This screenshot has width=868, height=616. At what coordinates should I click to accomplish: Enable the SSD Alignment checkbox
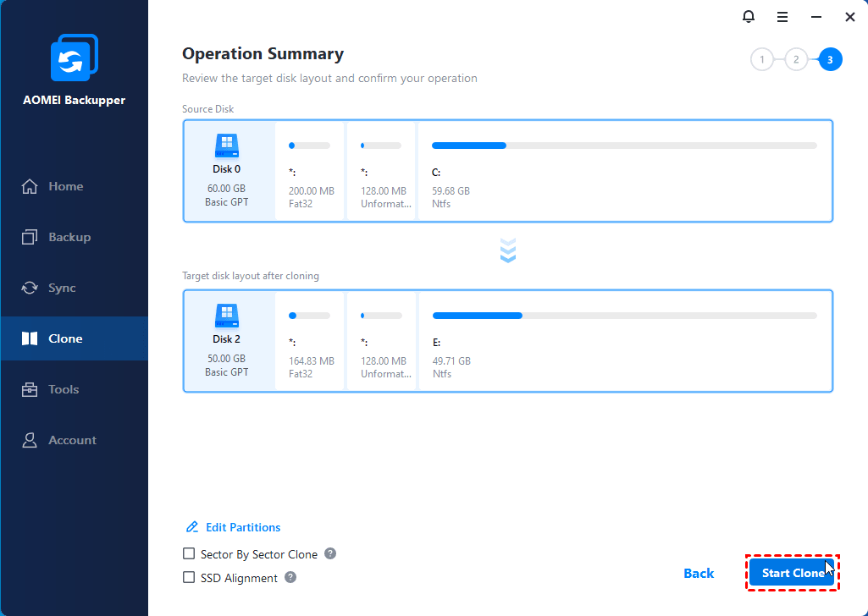[x=189, y=578]
